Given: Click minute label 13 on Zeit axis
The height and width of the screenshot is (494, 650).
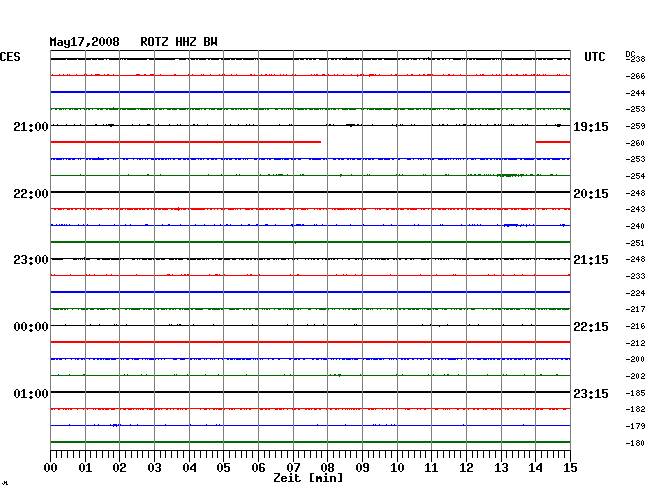Looking at the screenshot, I should tap(501, 468).
